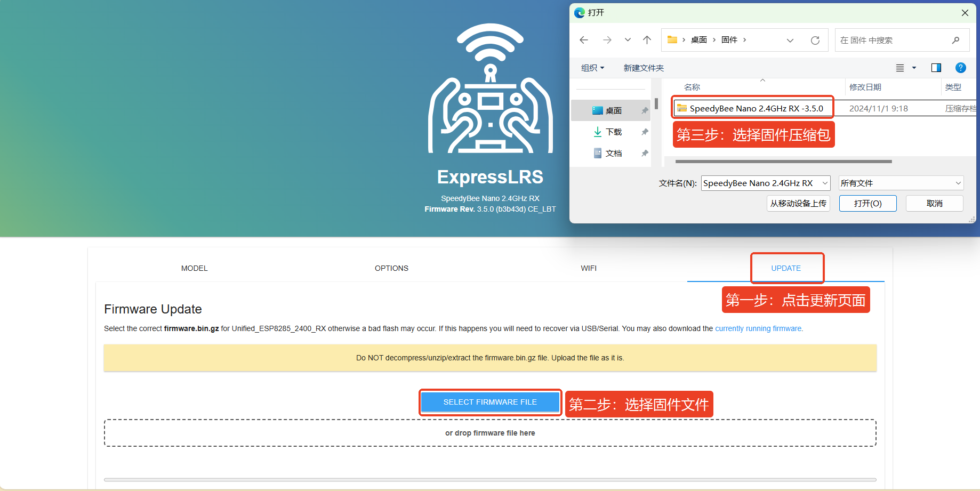Sort files by 名称 column
Viewport: 980px width, 491px height.
[x=692, y=87]
